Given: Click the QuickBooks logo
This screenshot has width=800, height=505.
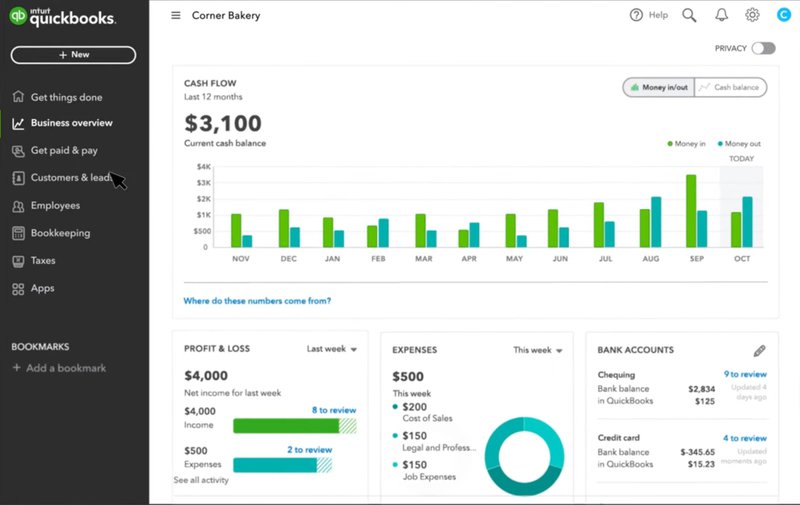Looking at the screenshot, I should click(62, 18).
